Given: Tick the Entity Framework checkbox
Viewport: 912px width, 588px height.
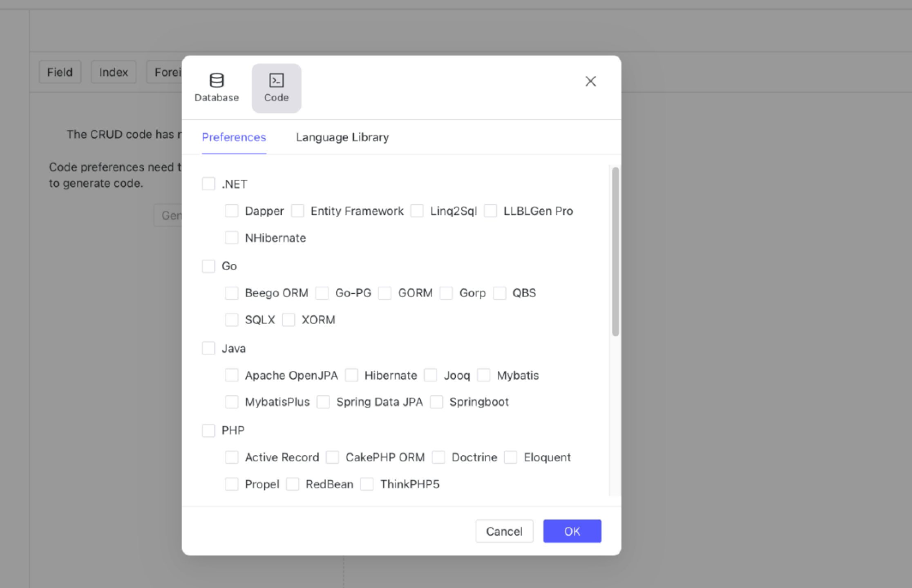Looking at the screenshot, I should (x=297, y=211).
